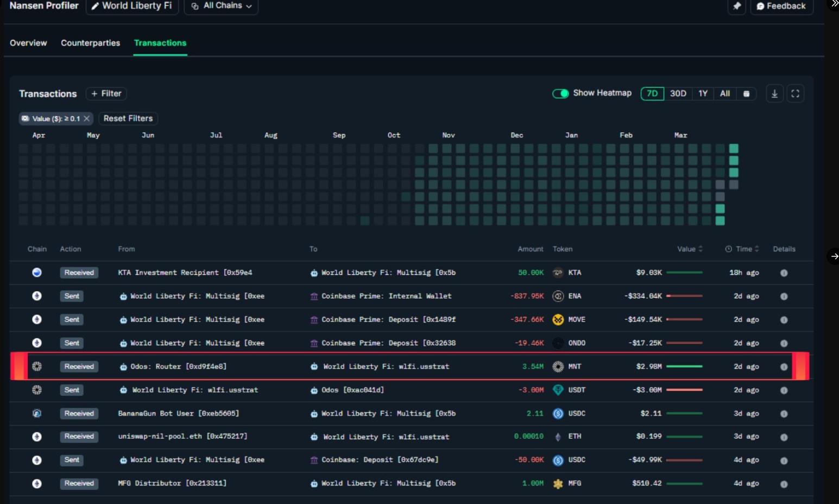Open uniswap-nil-pool.eth [0x475217] address
This screenshot has width=839, height=504.
pos(182,437)
